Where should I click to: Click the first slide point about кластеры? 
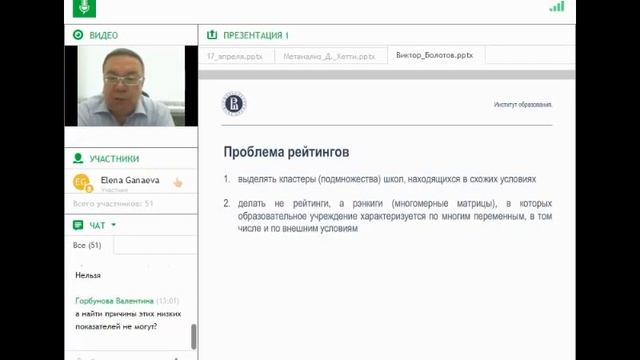pyautogui.click(x=387, y=179)
